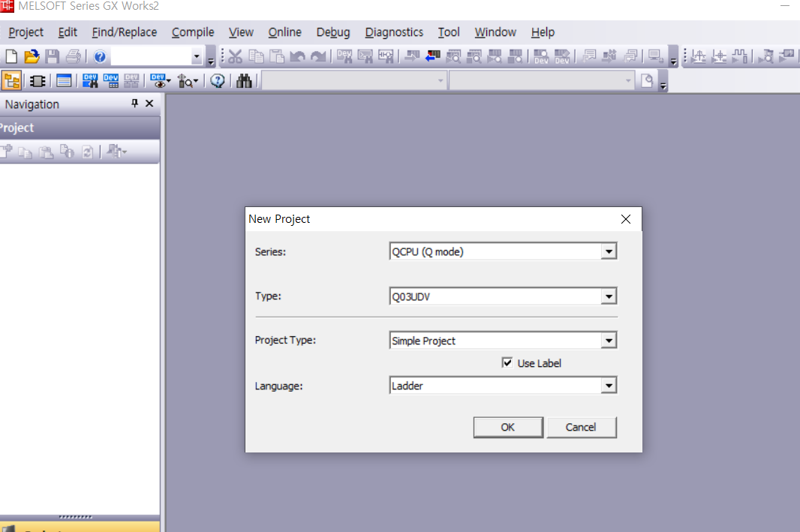
Task: Click the Save floppy disk icon
Action: click(52, 56)
